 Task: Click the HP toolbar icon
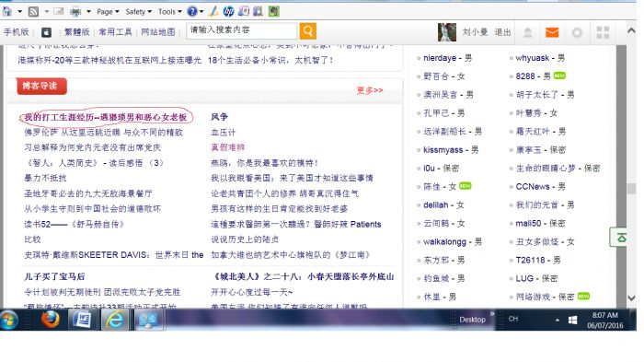pyautogui.click(x=229, y=12)
